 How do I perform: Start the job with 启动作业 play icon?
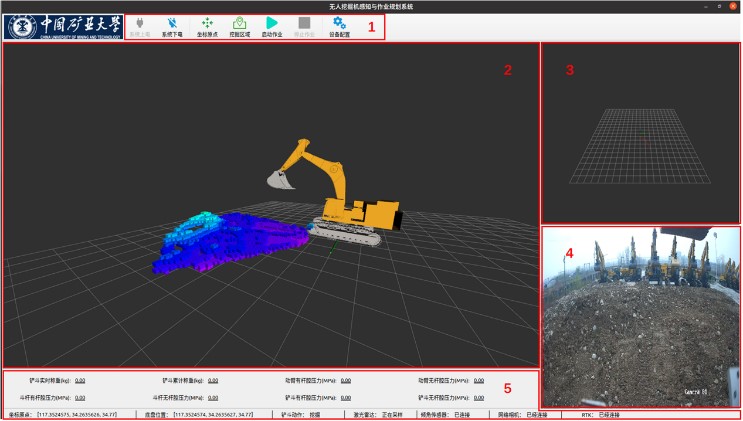pos(272,22)
